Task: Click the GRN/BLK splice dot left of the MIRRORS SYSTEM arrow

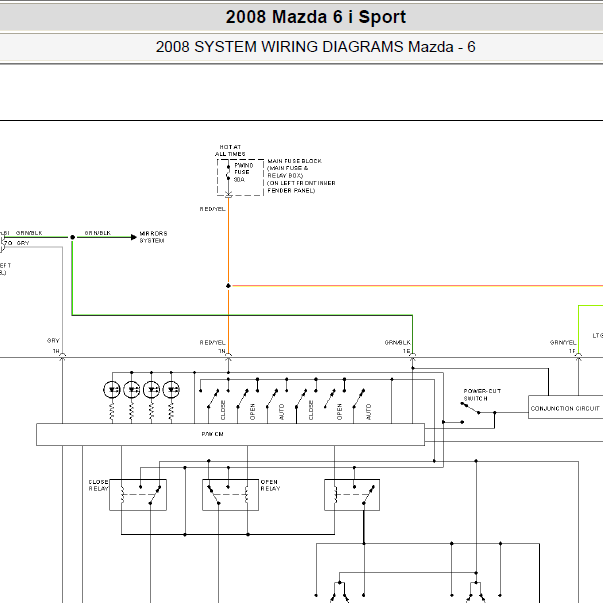Action: [72, 237]
